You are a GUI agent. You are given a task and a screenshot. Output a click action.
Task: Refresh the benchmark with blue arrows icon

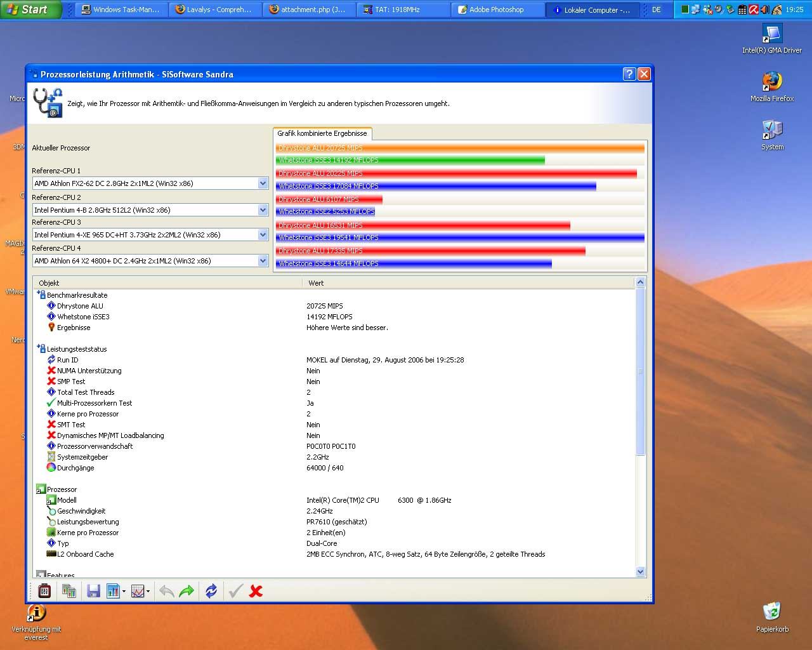[x=211, y=591]
